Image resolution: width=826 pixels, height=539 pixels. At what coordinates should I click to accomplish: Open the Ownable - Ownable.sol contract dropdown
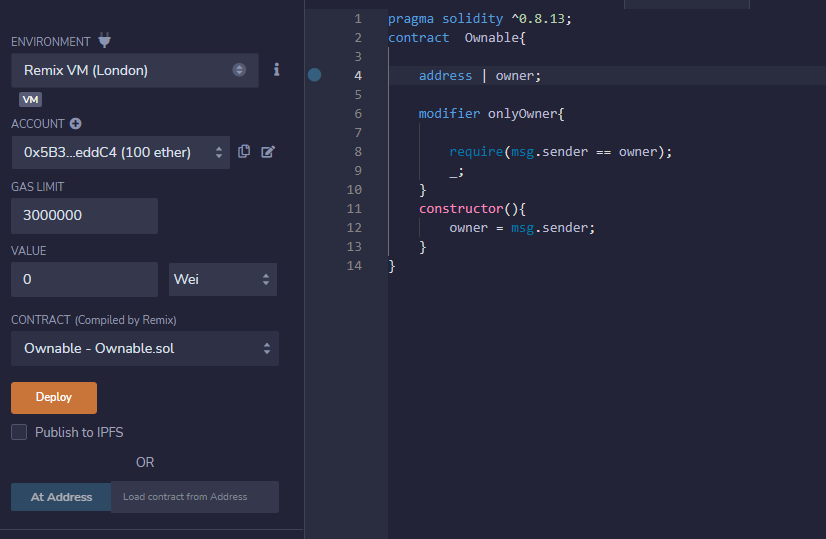145,348
